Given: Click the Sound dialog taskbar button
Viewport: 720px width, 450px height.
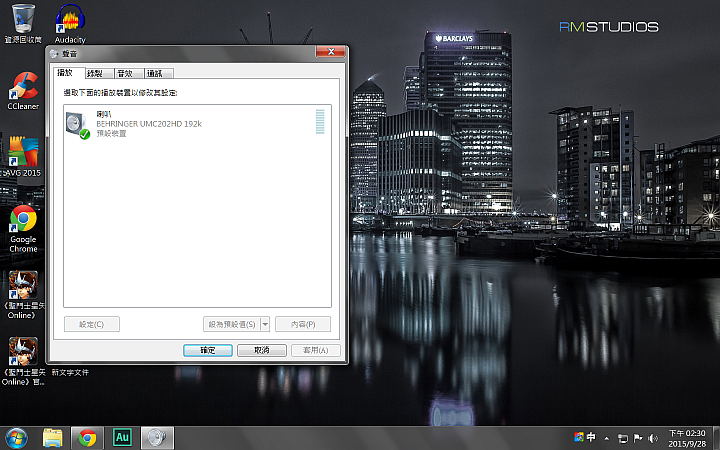Looking at the screenshot, I should 157,438.
